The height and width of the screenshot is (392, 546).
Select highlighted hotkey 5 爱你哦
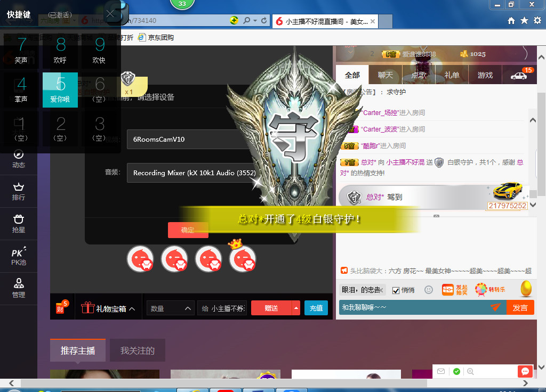pyautogui.click(x=60, y=89)
